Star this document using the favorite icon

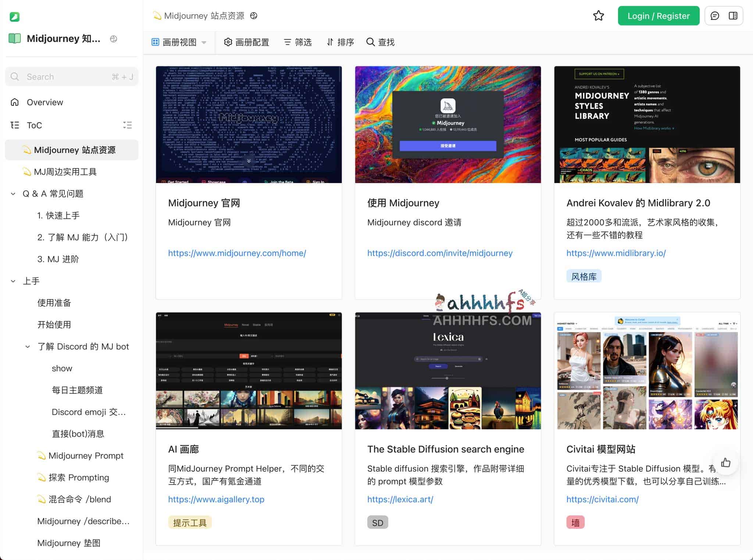click(599, 16)
